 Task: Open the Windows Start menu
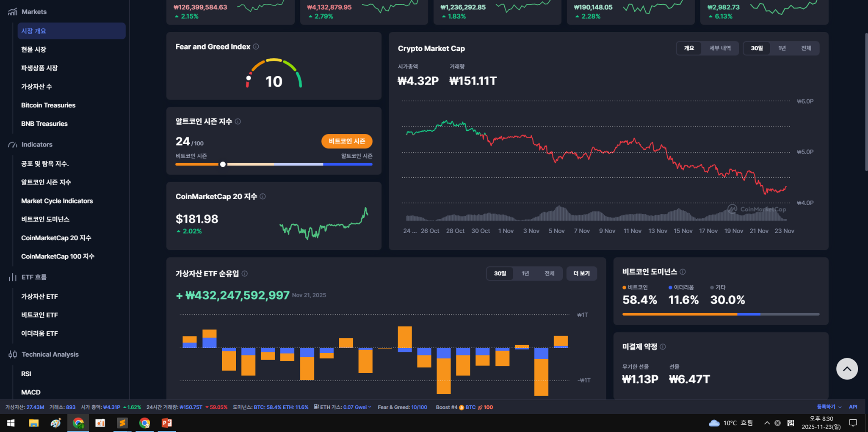tap(11, 423)
